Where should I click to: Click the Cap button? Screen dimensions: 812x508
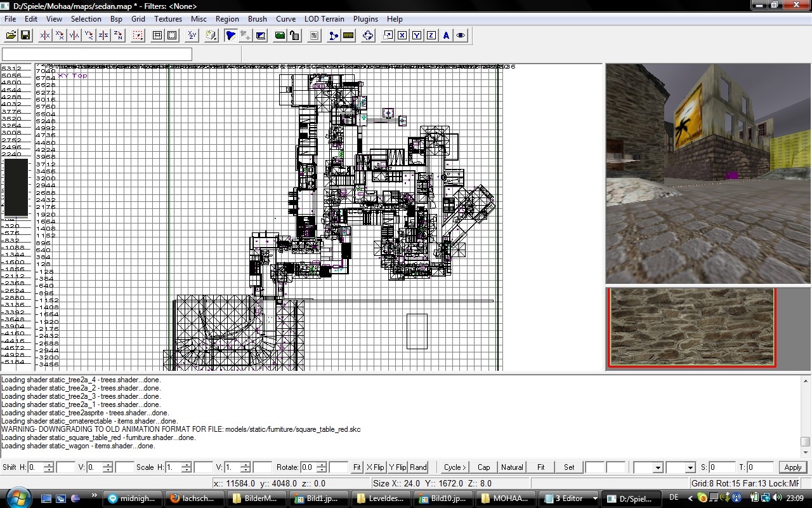[x=483, y=467]
